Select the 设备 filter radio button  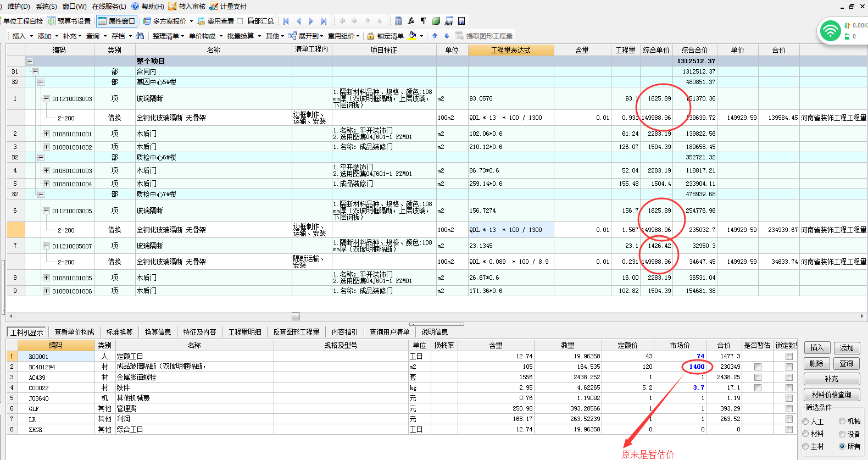tap(842, 434)
